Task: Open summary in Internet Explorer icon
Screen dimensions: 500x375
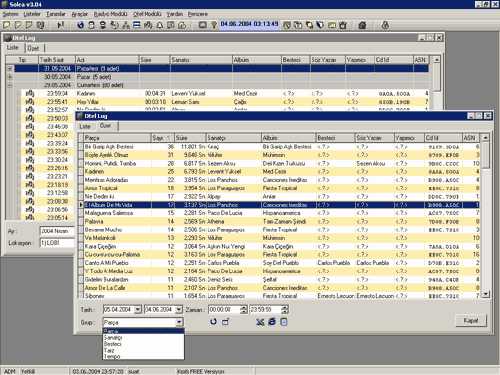Action: coord(272,322)
